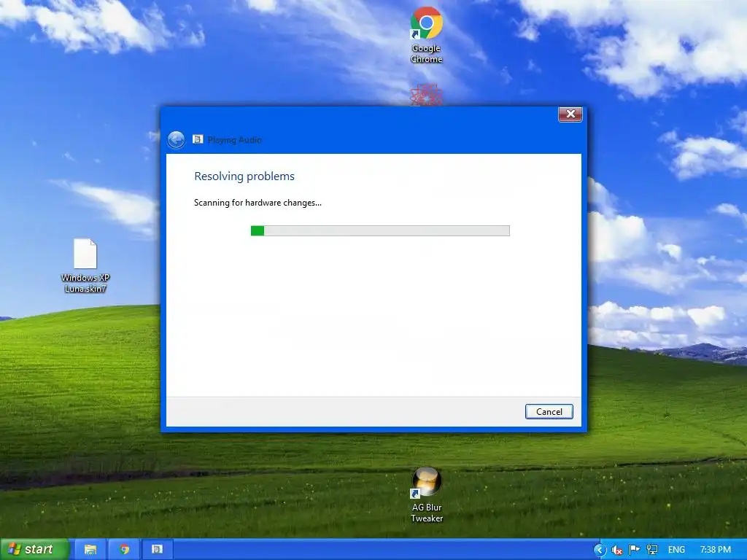Show hidden tray icons
This screenshot has height=560, width=747.
(600, 550)
